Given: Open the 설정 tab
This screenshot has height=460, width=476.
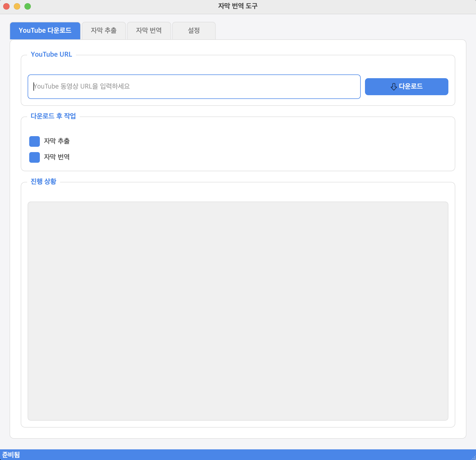Looking at the screenshot, I should 194,31.
